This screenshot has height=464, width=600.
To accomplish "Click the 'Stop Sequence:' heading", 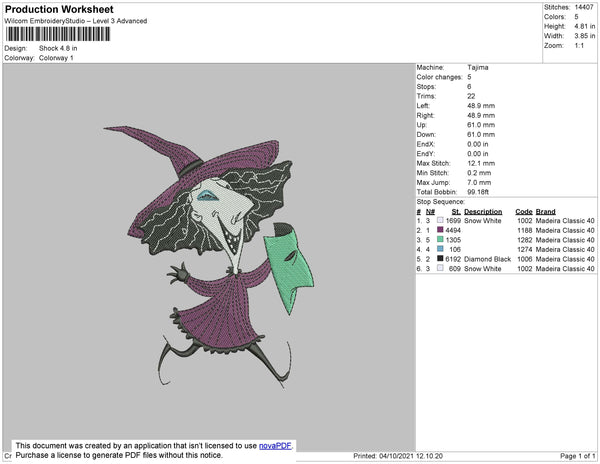I will tap(440, 202).
